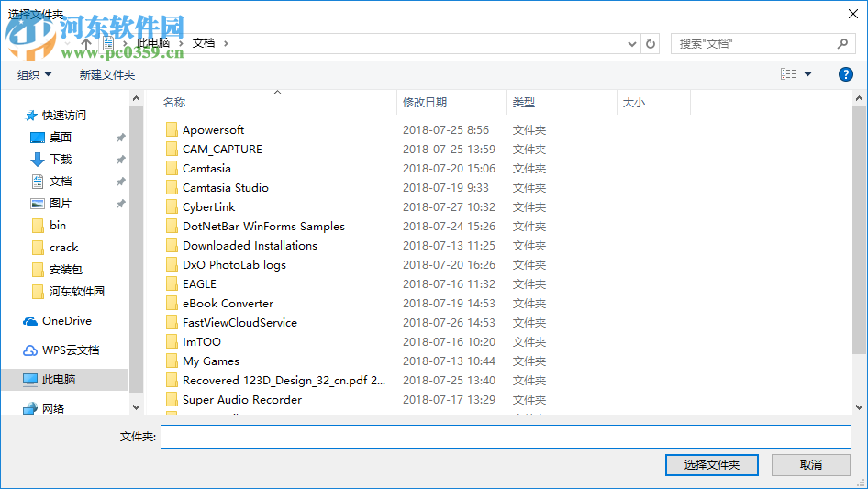Select the EAGLE folder
Image resolution: width=868 pixels, height=489 pixels.
[199, 284]
